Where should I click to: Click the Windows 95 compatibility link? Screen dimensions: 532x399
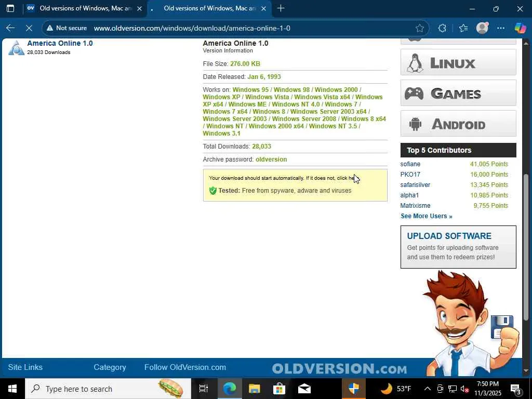[250, 89]
